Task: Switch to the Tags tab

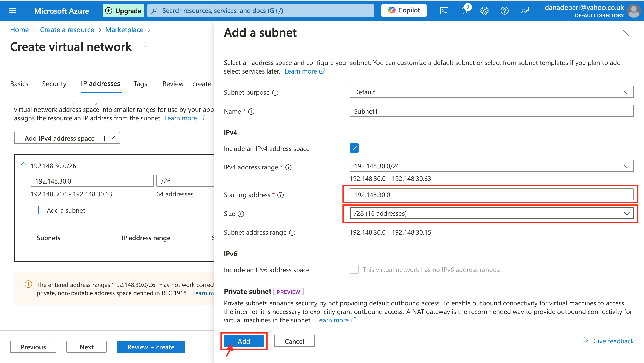Action: [140, 84]
